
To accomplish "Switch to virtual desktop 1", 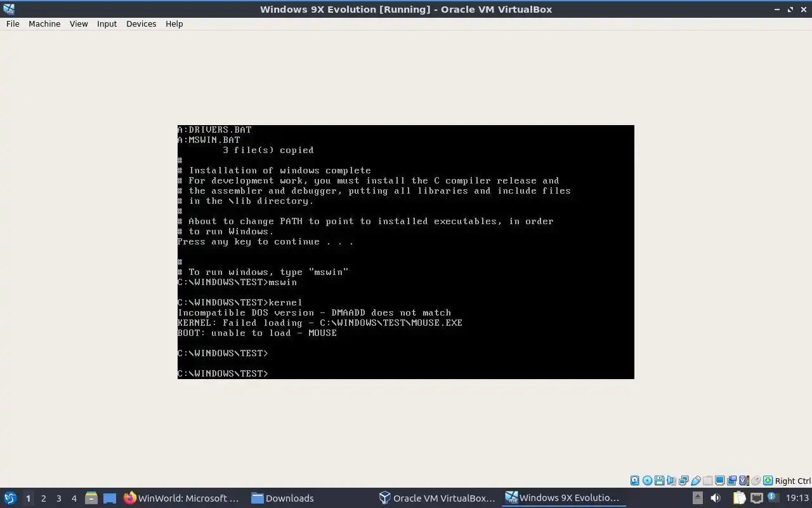I will coord(28,498).
